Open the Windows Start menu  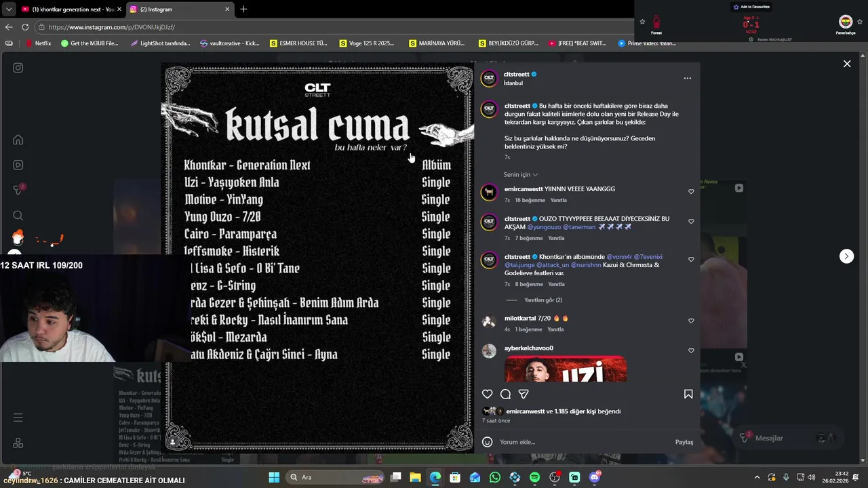coord(274,477)
